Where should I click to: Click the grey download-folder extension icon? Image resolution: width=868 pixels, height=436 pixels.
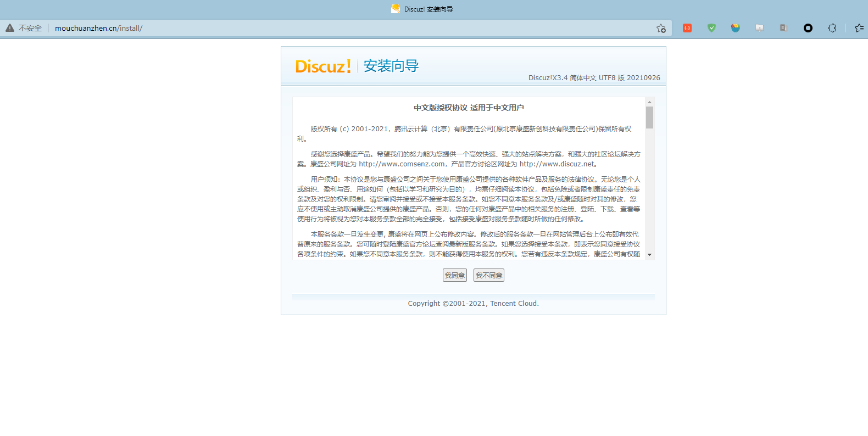[760, 28]
